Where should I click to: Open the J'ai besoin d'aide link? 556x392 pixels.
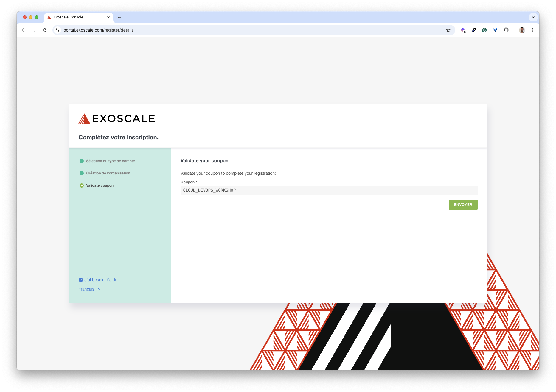click(100, 280)
